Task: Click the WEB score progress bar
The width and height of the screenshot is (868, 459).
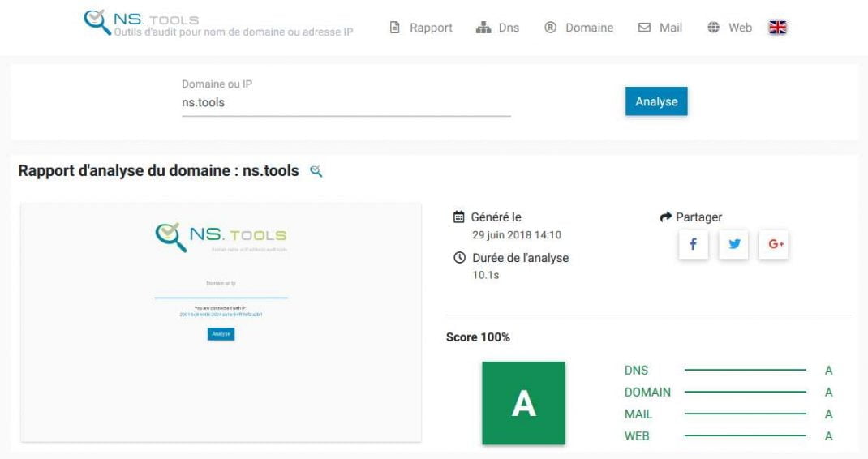Action: coord(746,435)
